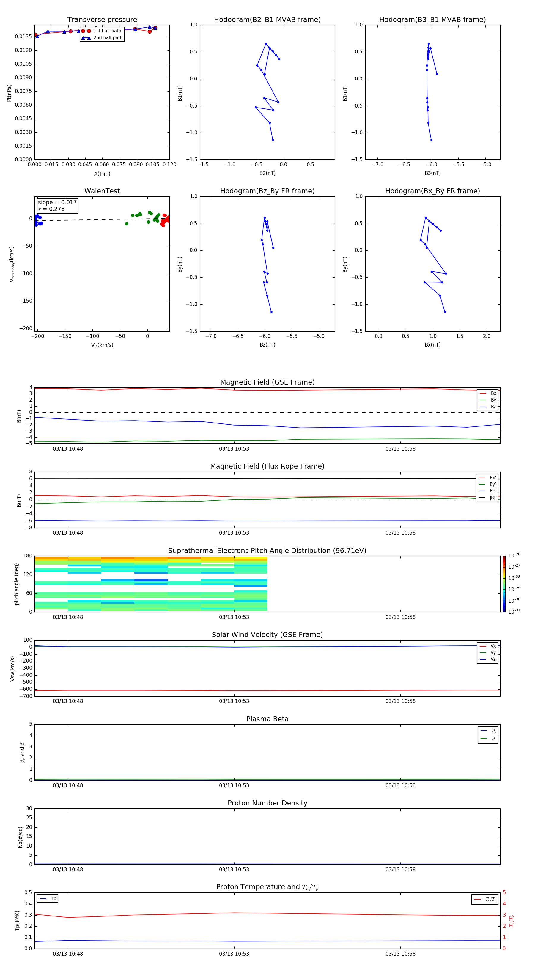
Task: Click the "Hodogram(B3_B1 MVAB frame)" title
Action: pos(432,20)
